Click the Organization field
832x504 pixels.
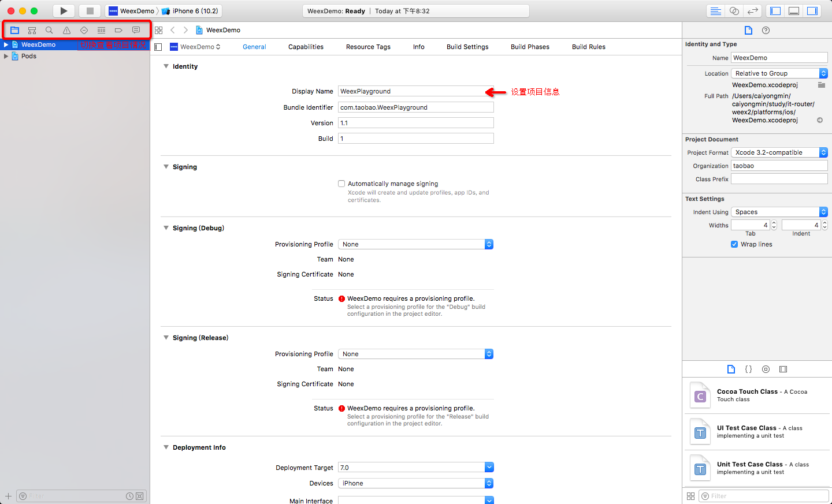[779, 166]
